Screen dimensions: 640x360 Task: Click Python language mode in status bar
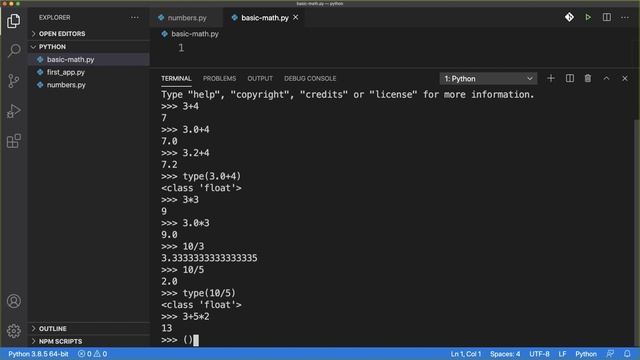(x=586, y=353)
